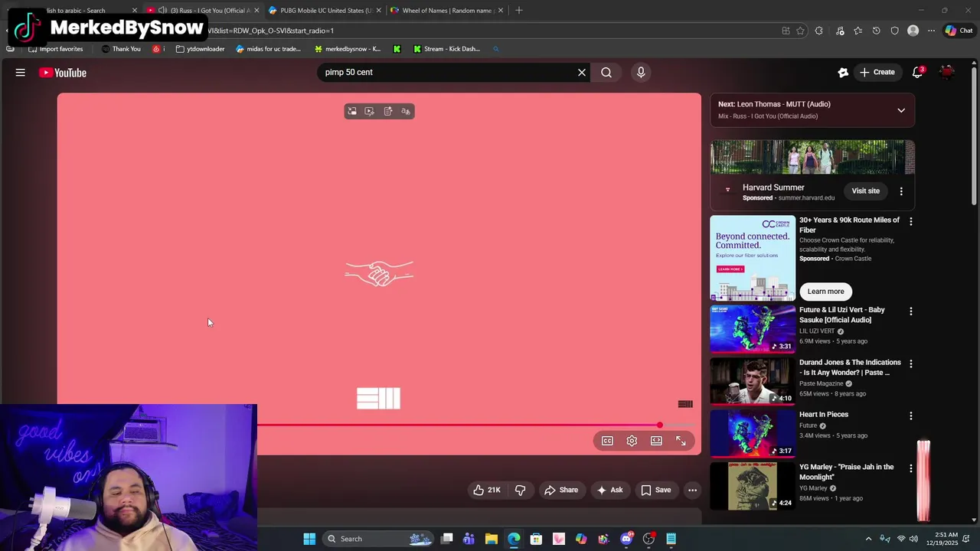This screenshot has width=980, height=551.
Task: Open YG Marley 'Praise Jah in the Moonlight' thumbnail
Action: [x=753, y=486]
